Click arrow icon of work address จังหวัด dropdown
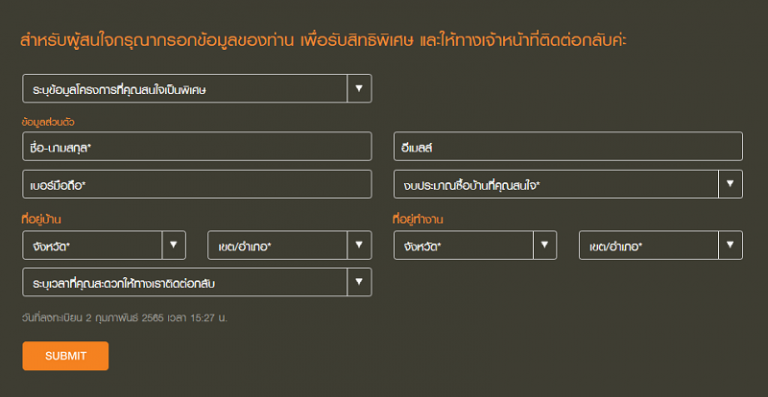Image resolution: width=768 pixels, height=397 pixels. coord(545,245)
